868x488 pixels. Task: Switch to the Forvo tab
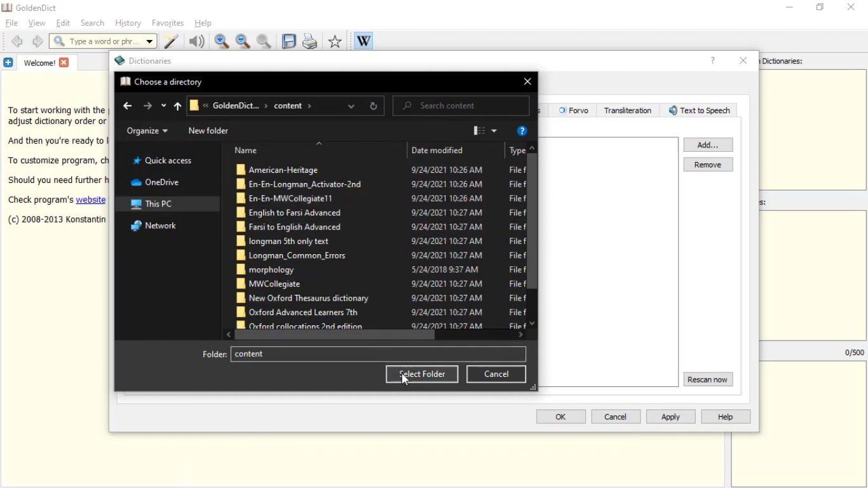[x=574, y=111]
